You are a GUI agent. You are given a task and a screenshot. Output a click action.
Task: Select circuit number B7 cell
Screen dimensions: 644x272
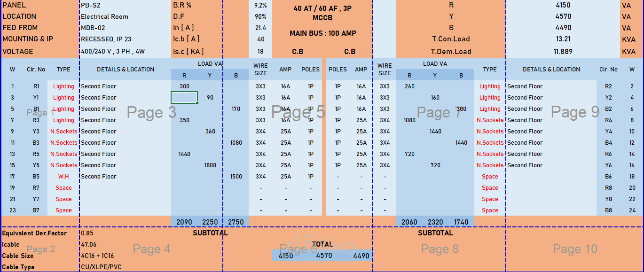[36, 210]
